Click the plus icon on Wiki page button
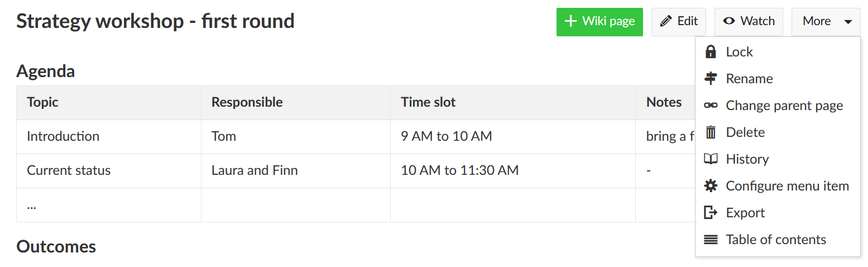The height and width of the screenshot is (267, 868). [570, 22]
